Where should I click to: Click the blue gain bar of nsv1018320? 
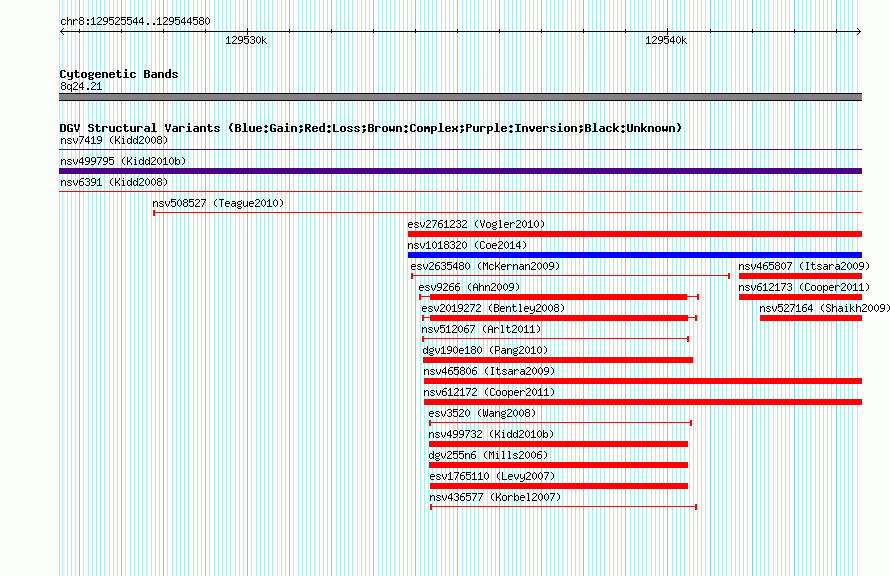tap(635, 255)
